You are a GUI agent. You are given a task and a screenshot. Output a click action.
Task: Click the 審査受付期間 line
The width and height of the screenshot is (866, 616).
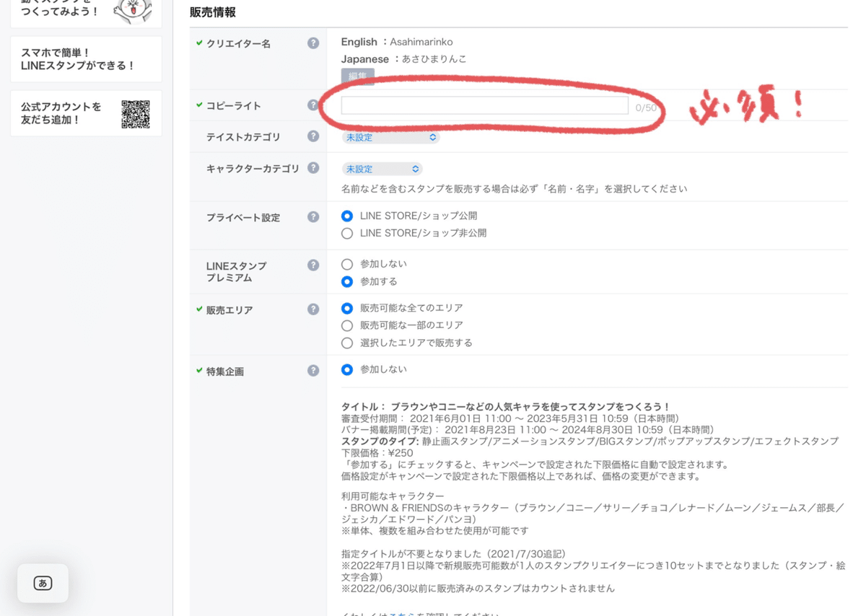510,418
